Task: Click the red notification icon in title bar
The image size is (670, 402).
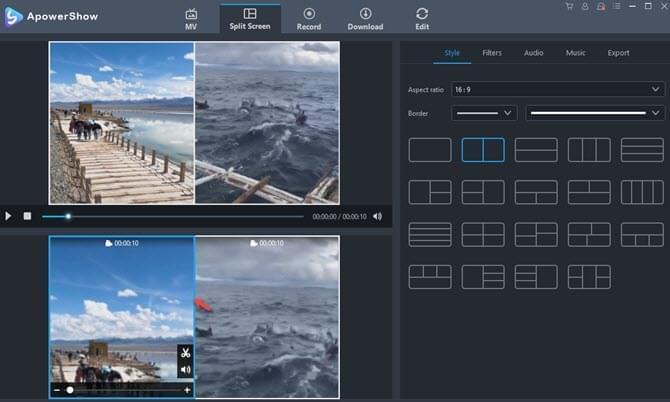Action: pyautogui.click(x=601, y=6)
